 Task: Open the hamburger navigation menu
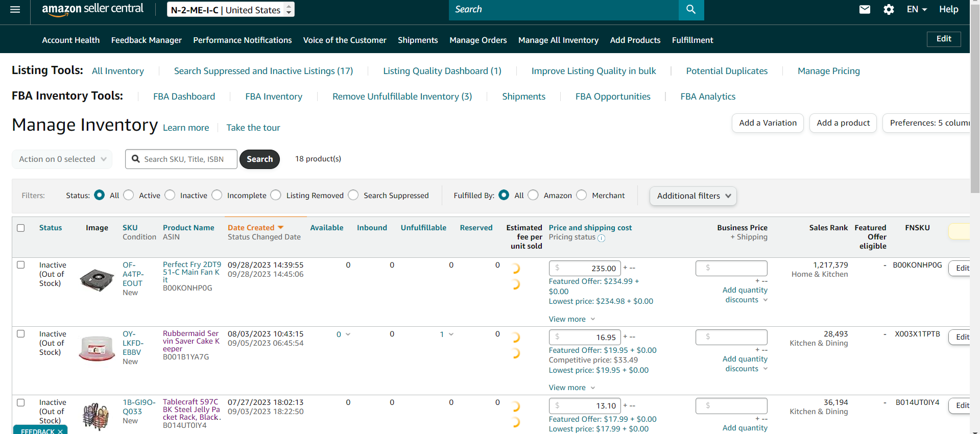click(15, 10)
